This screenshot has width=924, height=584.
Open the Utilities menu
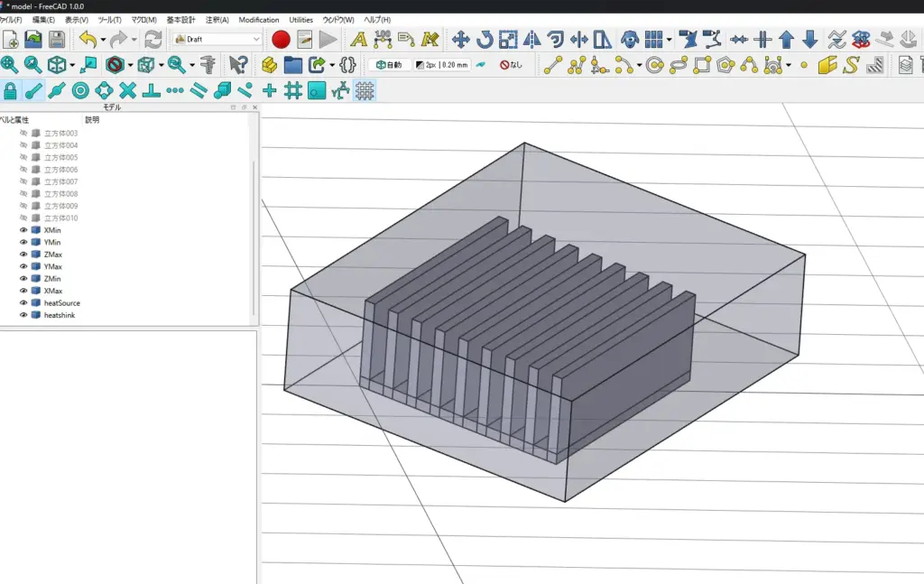pos(300,20)
